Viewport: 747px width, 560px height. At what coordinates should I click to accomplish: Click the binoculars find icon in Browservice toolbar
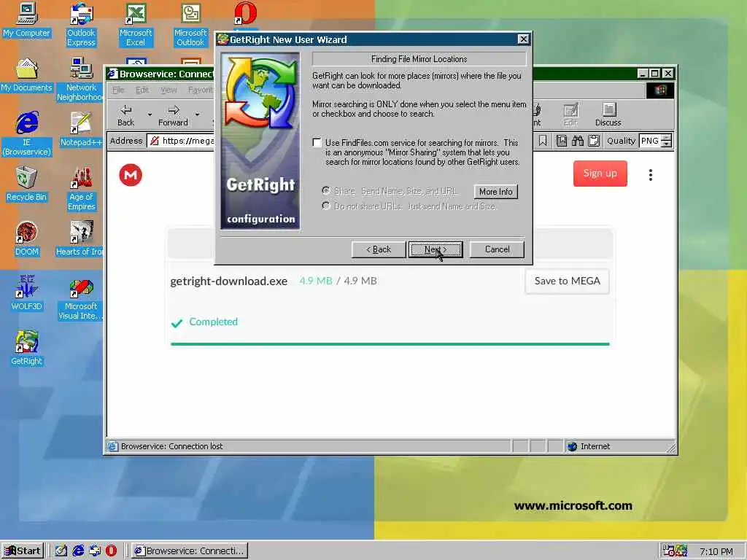pyautogui.click(x=578, y=141)
